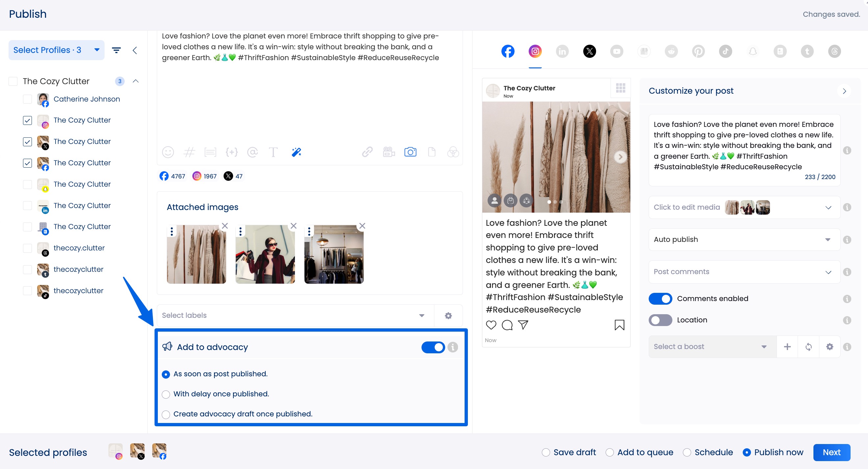
Task: Add a video using the video icon
Action: tap(389, 152)
